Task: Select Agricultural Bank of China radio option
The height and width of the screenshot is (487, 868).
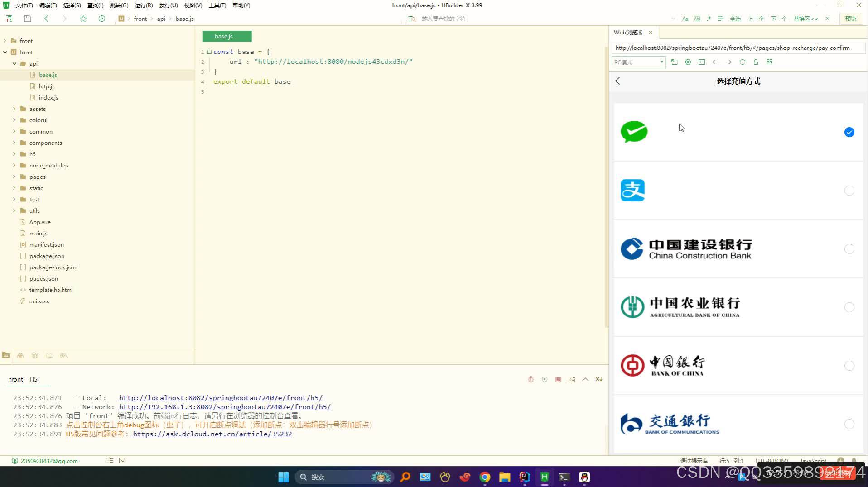Action: 849,307
